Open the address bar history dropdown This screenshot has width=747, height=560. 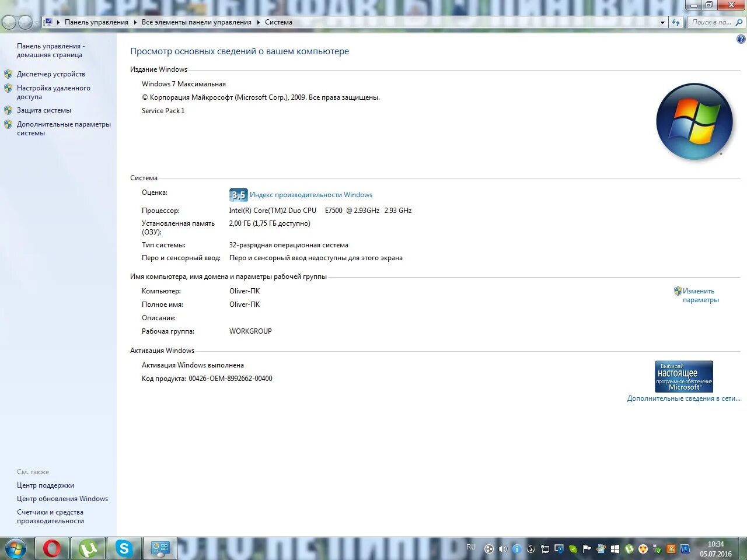pos(662,22)
